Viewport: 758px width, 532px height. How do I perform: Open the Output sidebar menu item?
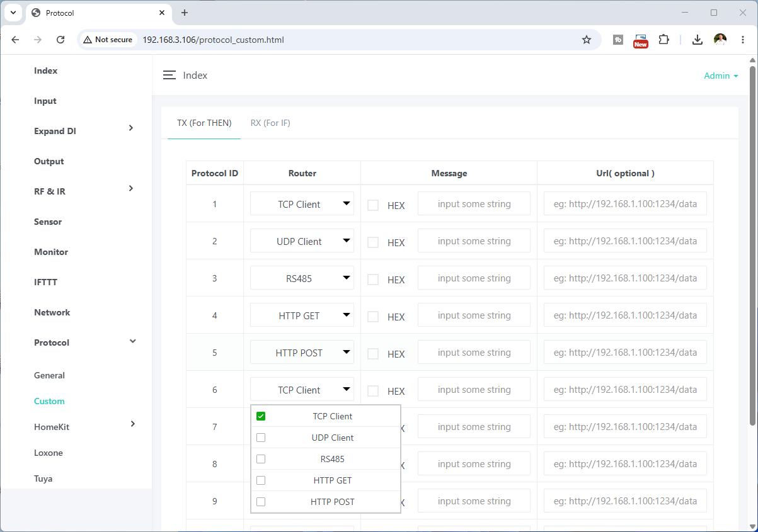[49, 161]
